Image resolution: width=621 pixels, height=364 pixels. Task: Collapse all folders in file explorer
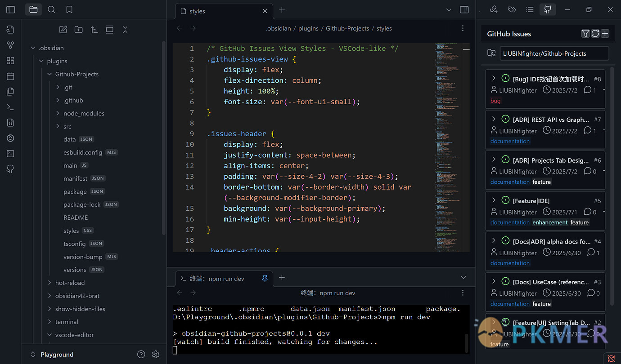tap(125, 30)
